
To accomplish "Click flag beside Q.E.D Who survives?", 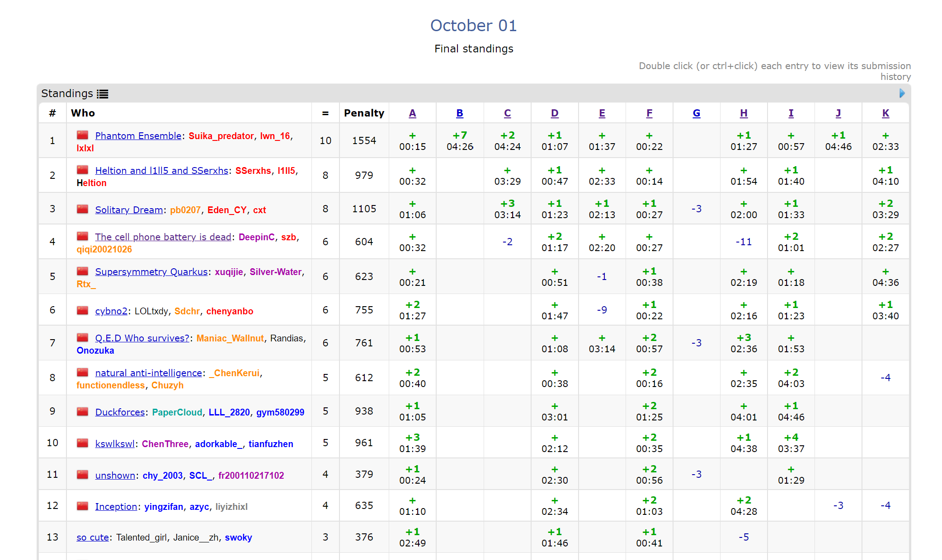I will tap(82, 337).
